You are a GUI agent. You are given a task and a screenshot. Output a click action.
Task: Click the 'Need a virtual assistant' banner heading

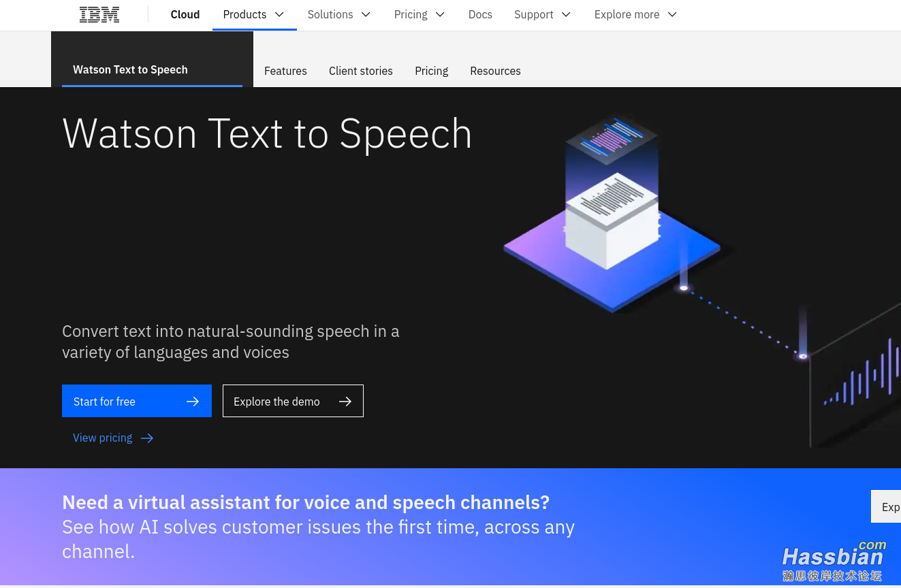point(306,502)
